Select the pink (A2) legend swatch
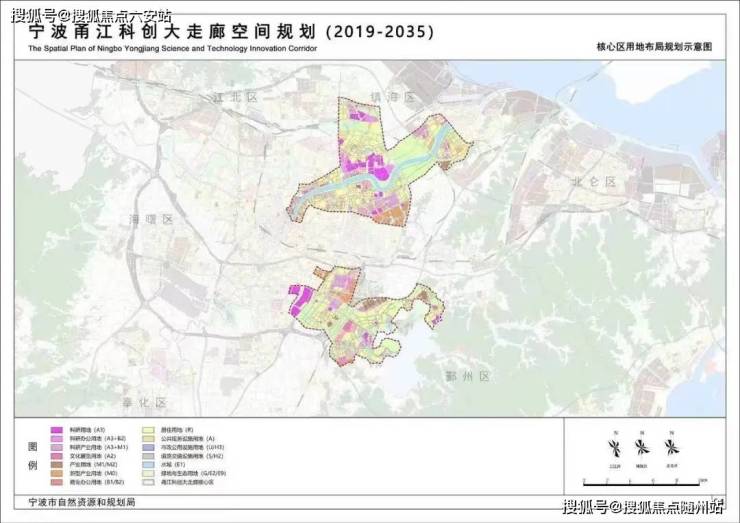Screen dimensions: 740x523 (x=57, y=456)
